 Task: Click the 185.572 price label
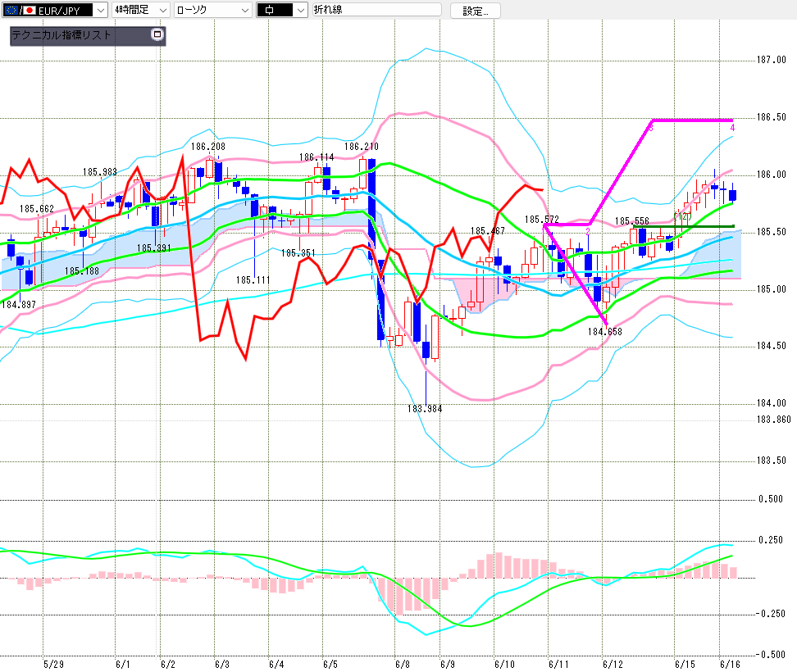pyautogui.click(x=542, y=220)
